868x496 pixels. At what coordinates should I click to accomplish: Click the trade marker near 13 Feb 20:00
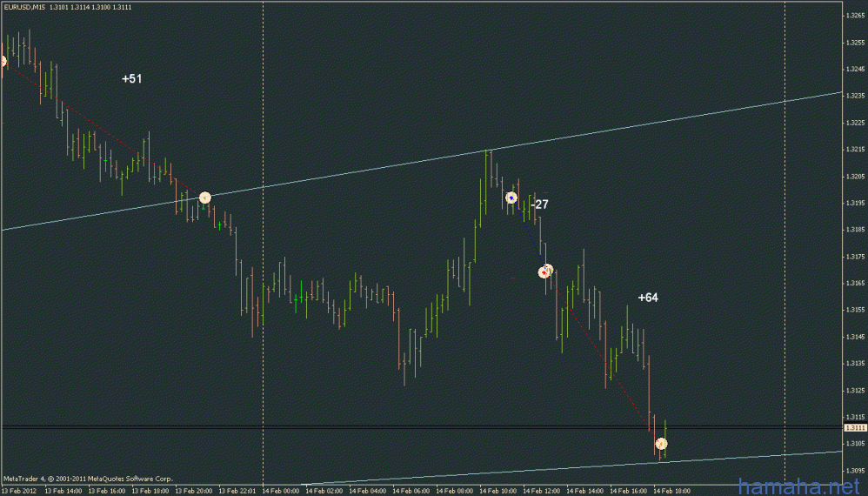pos(204,198)
